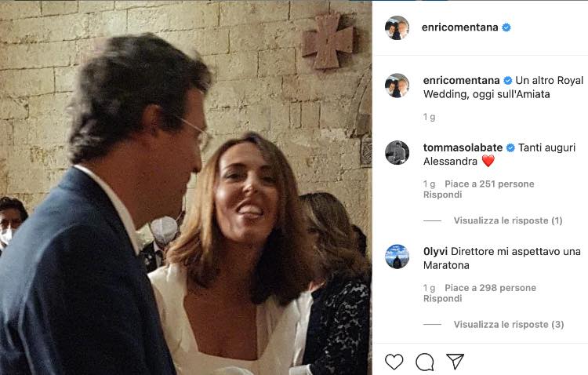588x375 pixels.
Task: Click tommasolabate's profile picture
Action: pos(397,152)
